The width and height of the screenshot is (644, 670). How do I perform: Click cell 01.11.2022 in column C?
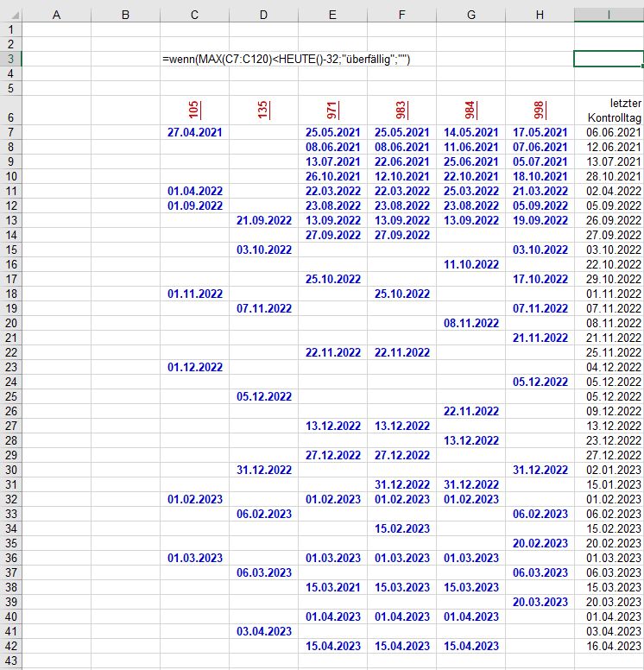pos(194,294)
